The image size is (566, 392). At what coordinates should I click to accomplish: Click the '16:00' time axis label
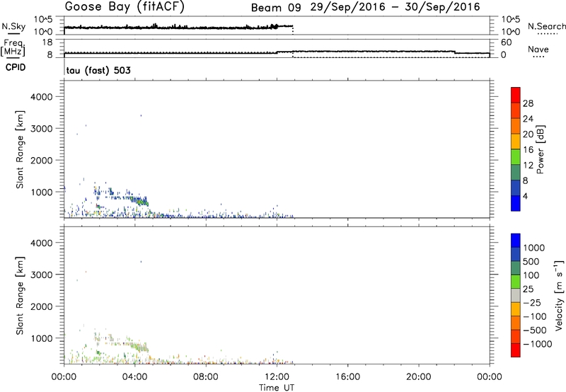(x=347, y=377)
